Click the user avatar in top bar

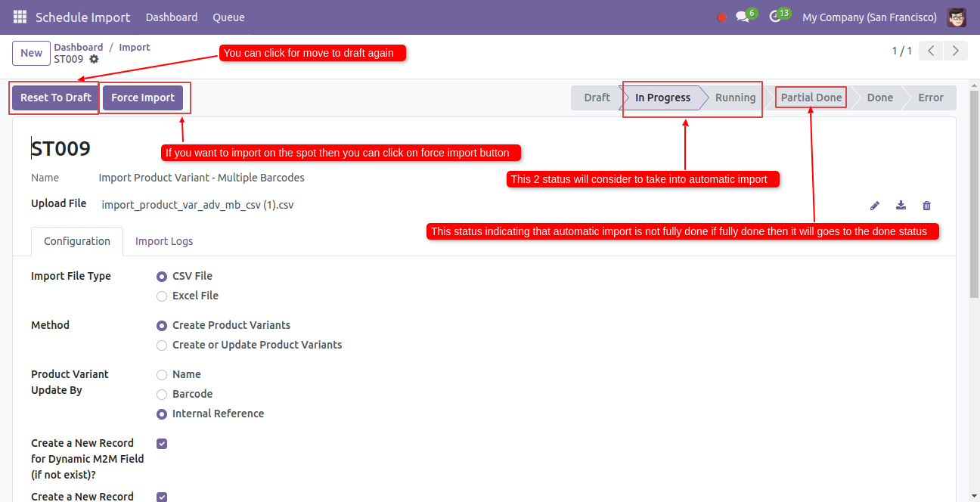click(x=957, y=17)
